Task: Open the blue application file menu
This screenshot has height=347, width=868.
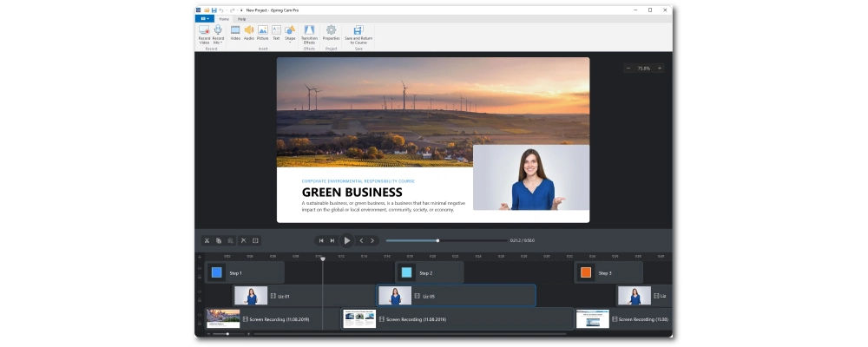Action: 205,18
